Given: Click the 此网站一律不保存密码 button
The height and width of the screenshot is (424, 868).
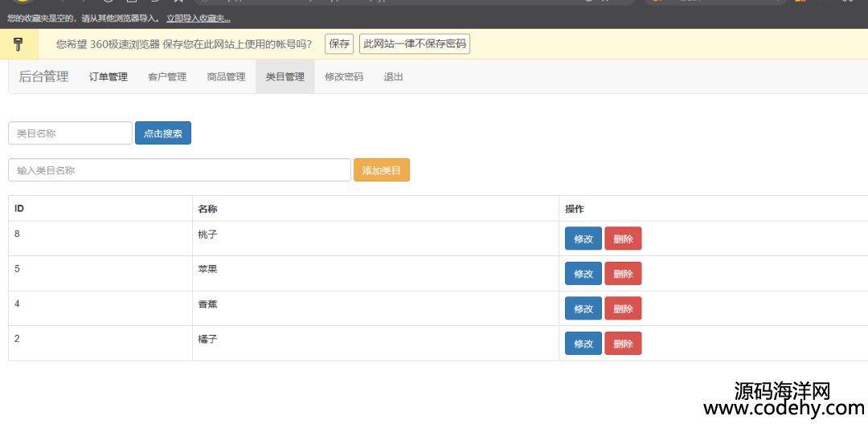Looking at the screenshot, I should (x=415, y=44).
